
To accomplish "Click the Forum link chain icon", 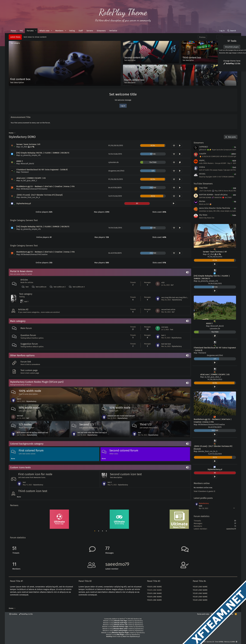I will 14,363.
